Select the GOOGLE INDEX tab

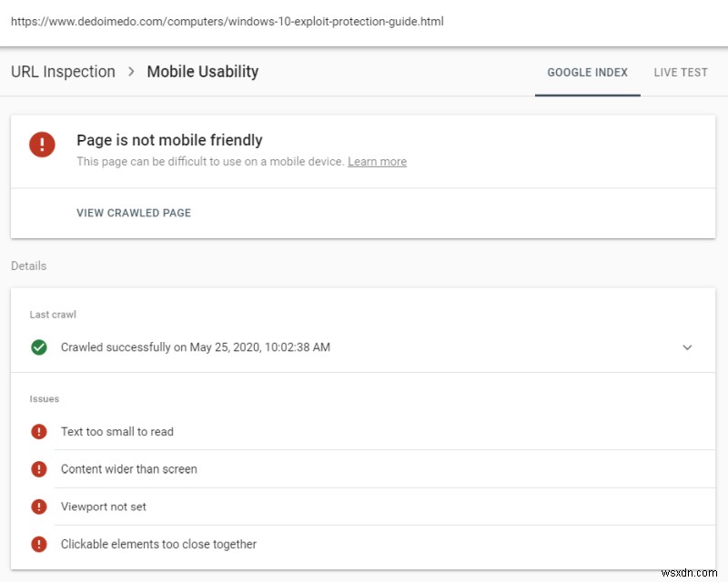click(x=587, y=72)
